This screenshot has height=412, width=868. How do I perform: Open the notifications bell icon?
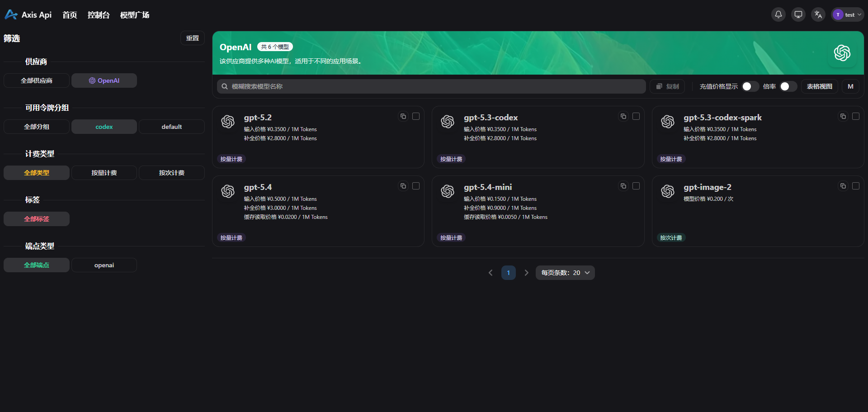[x=778, y=14]
